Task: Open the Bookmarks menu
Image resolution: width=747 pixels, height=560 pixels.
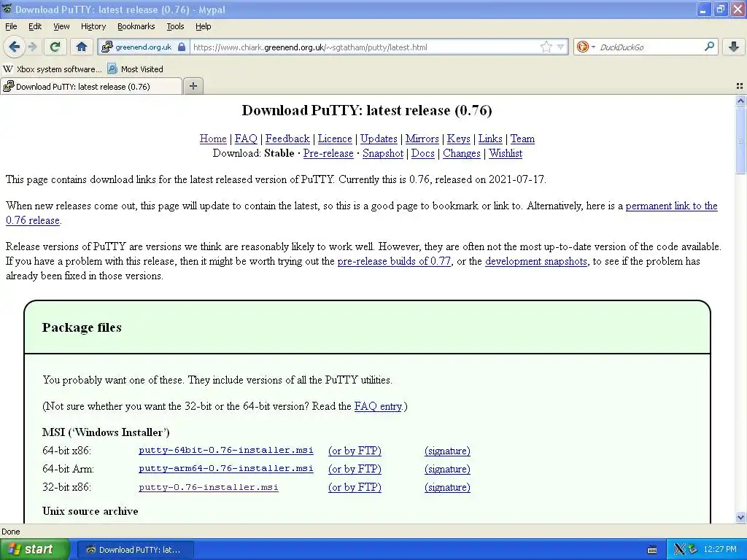Action: pos(136,26)
